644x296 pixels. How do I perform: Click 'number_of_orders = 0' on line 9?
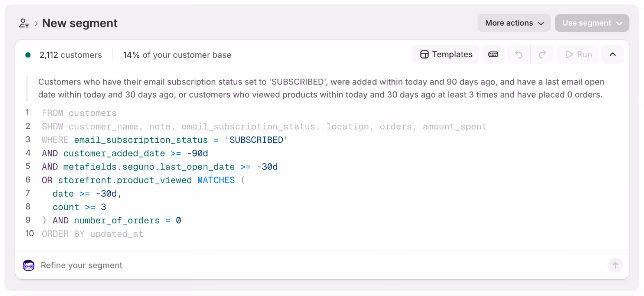128,220
